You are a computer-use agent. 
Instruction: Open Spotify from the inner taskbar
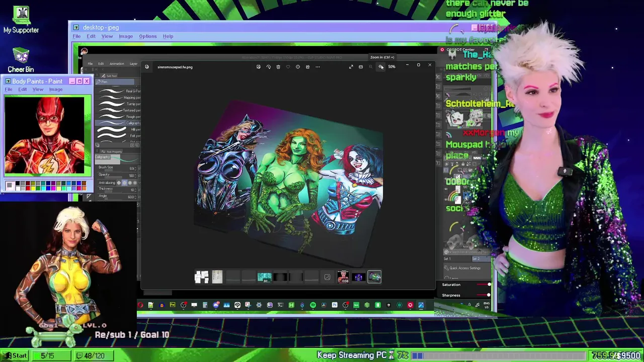coord(313,305)
